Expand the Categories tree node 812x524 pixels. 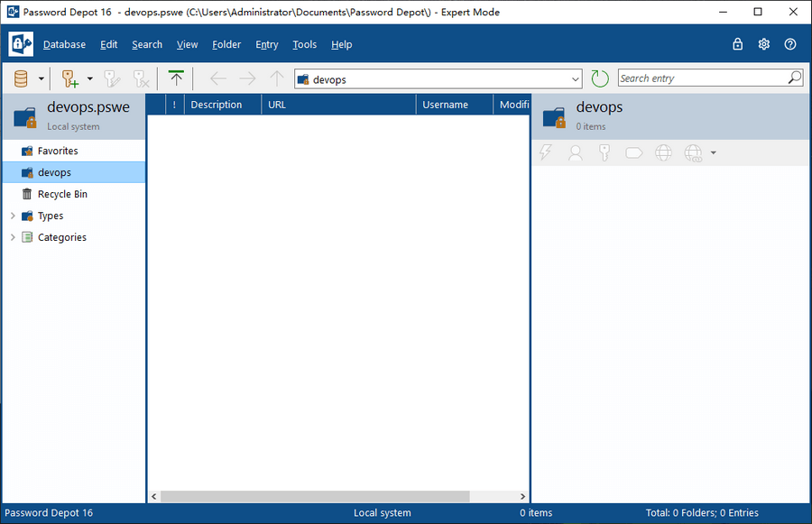[x=13, y=237]
